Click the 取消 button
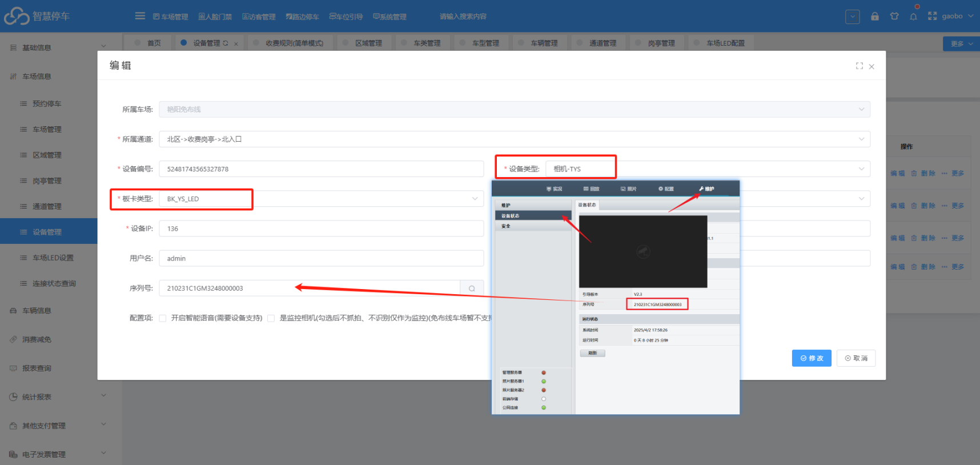Image resolution: width=980 pixels, height=465 pixels. (x=856, y=358)
